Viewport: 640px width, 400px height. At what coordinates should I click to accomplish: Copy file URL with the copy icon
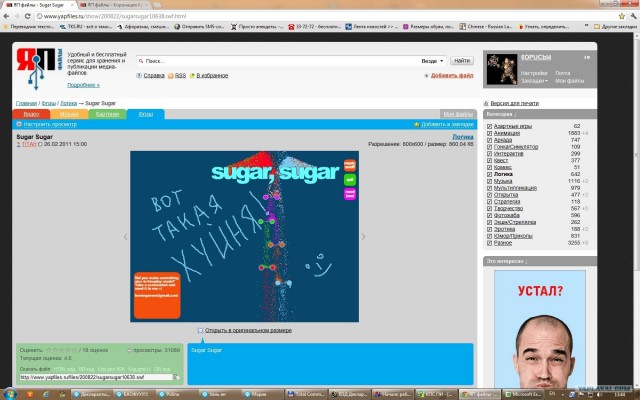point(177,377)
